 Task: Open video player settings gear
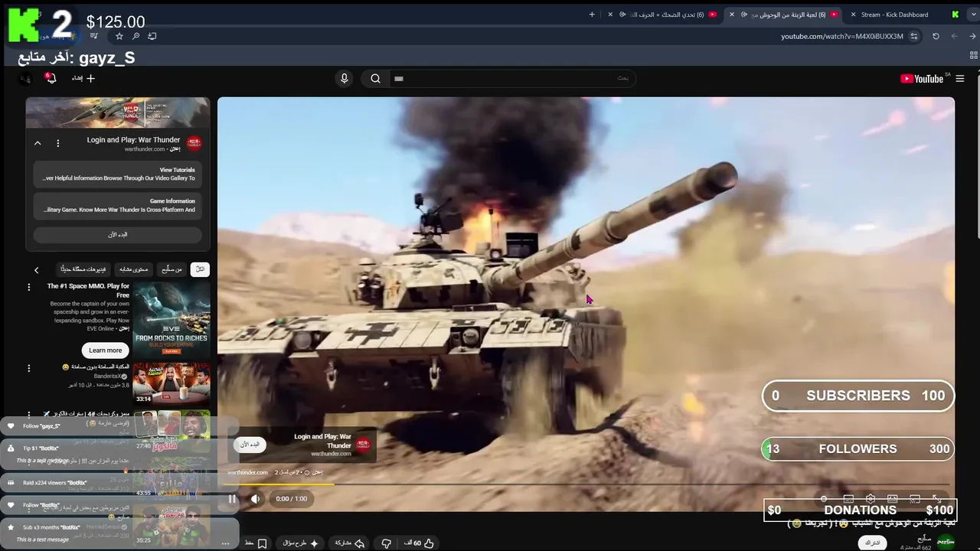coord(871,499)
